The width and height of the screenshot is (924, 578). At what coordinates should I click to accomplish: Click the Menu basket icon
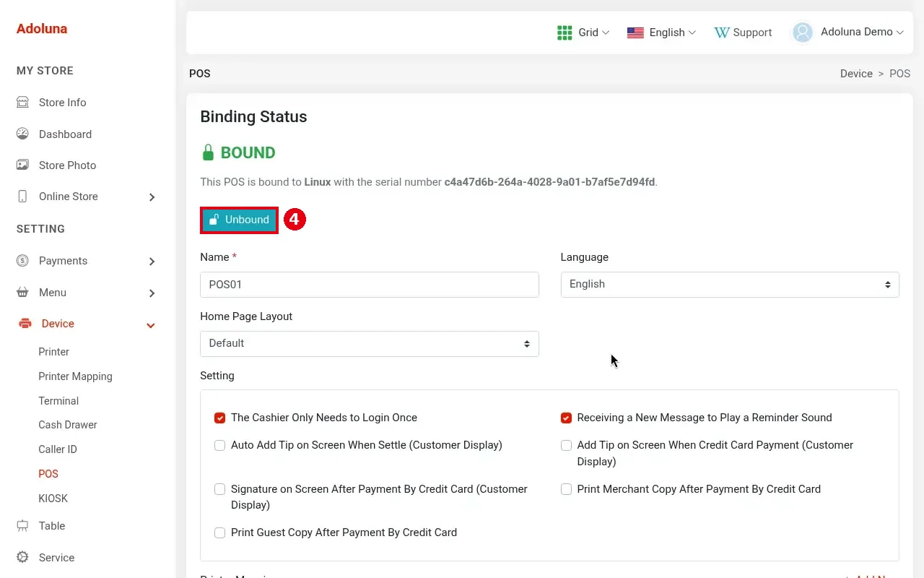pyautogui.click(x=22, y=293)
